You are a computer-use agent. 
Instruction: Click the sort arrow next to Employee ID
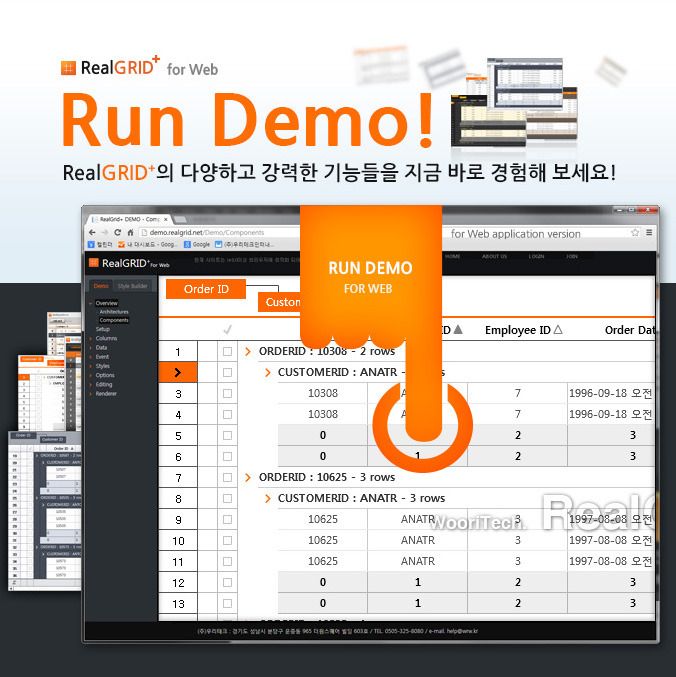pos(558,330)
